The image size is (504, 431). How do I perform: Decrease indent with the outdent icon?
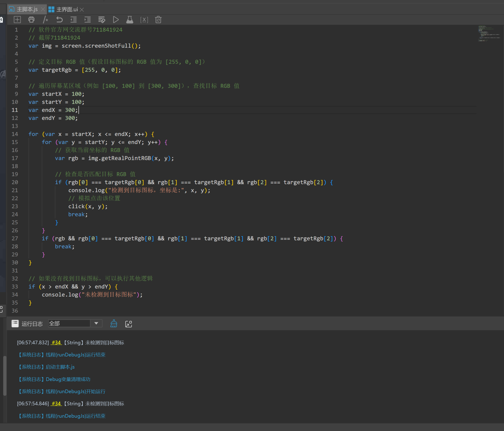click(73, 20)
